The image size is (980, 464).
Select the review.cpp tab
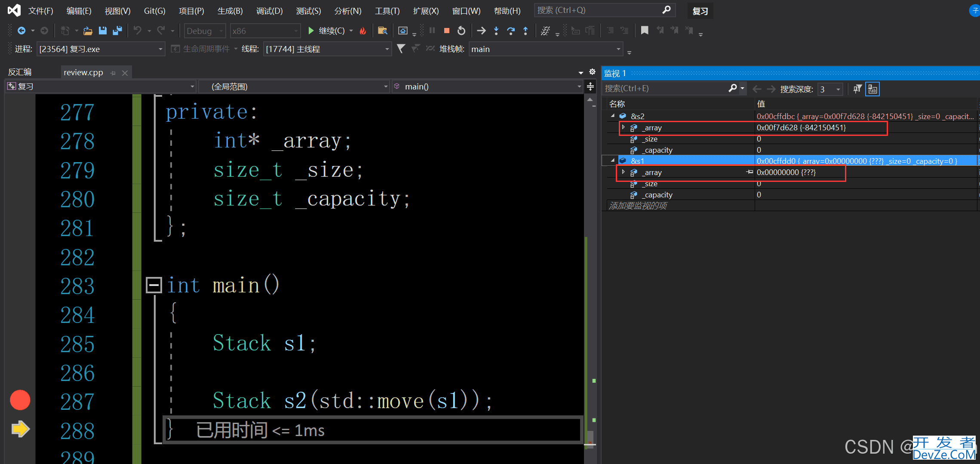click(83, 72)
